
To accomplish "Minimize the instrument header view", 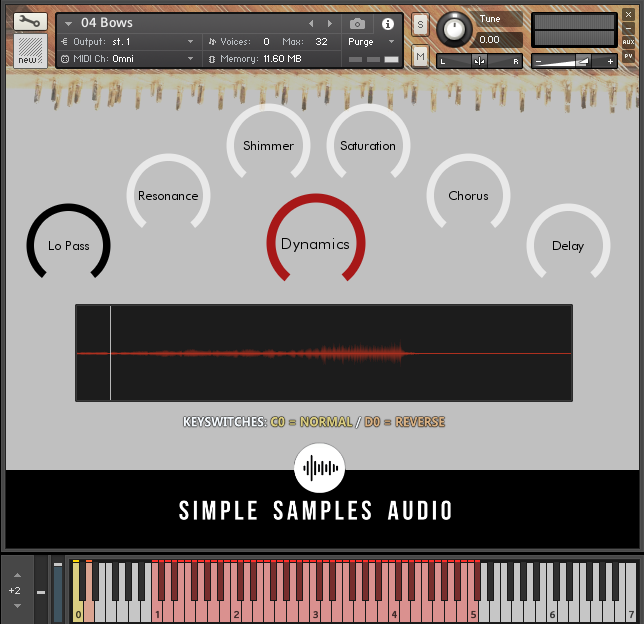I will (x=628, y=28).
